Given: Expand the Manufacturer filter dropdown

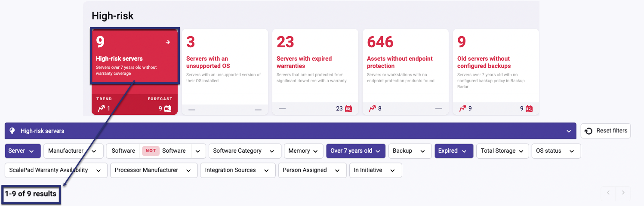Looking at the screenshot, I should (x=73, y=151).
